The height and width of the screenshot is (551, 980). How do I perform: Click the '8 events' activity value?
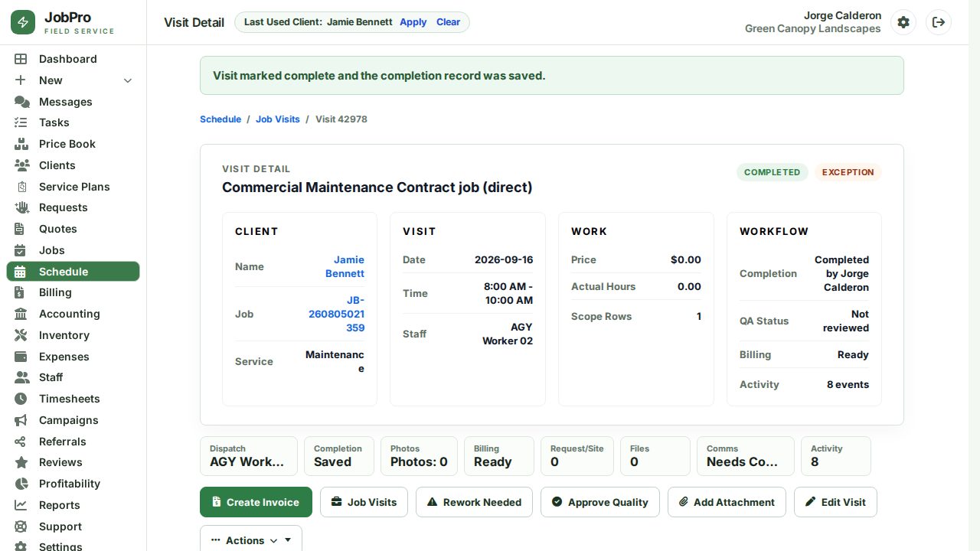pyautogui.click(x=848, y=385)
